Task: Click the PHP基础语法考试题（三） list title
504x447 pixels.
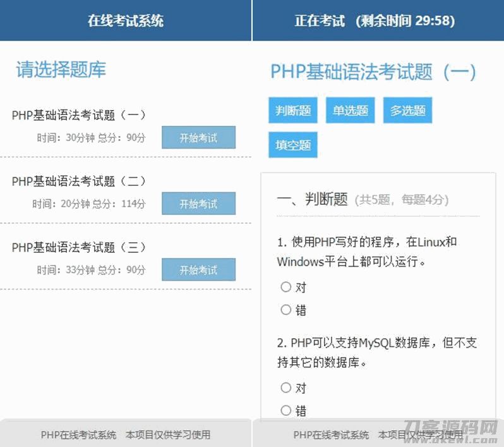Action: point(79,247)
